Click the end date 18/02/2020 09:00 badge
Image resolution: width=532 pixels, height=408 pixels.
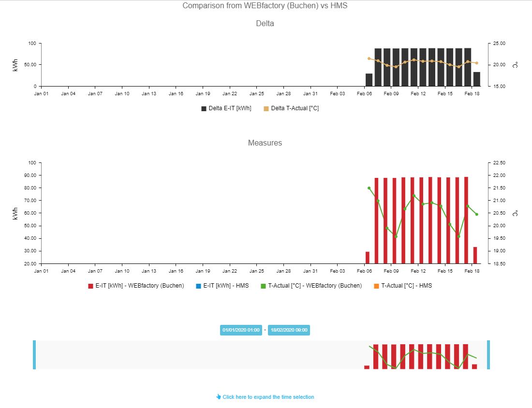(289, 330)
